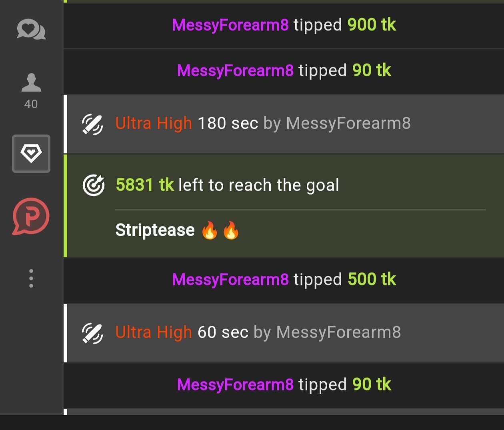
Task: Click the target goal icon next to 5831 tk
Action: coord(94,185)
